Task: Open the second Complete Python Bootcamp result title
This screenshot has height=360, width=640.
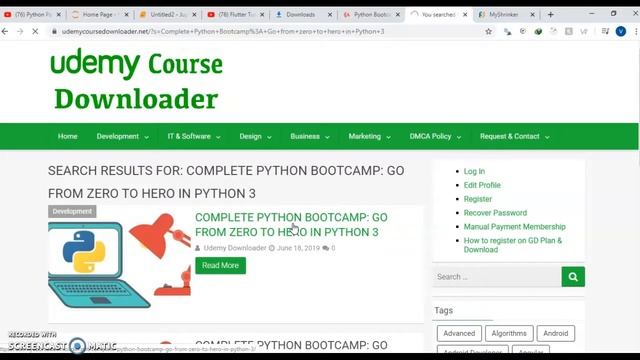Action: (x=291, y=345)
